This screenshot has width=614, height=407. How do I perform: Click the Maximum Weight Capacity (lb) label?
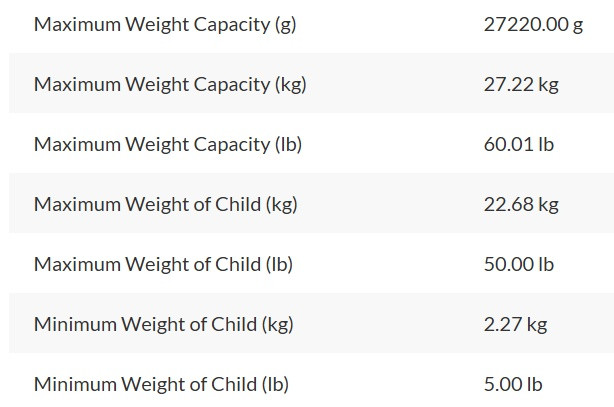(x=168, y=145)
